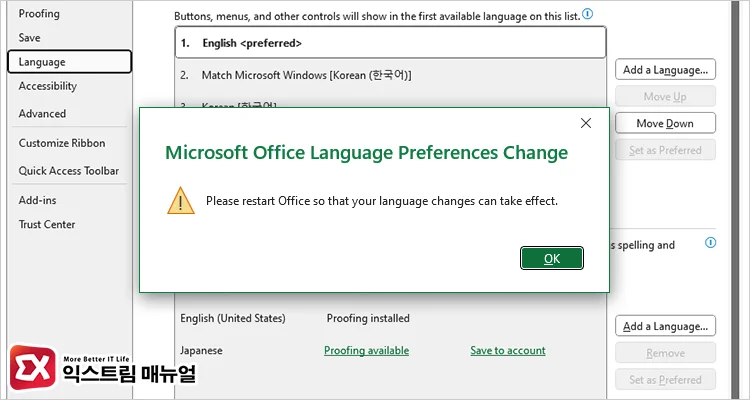The height and width of the screenshot is (400, 750).
Task: Click the Move Down button
Action: click(x=665, y=124)
